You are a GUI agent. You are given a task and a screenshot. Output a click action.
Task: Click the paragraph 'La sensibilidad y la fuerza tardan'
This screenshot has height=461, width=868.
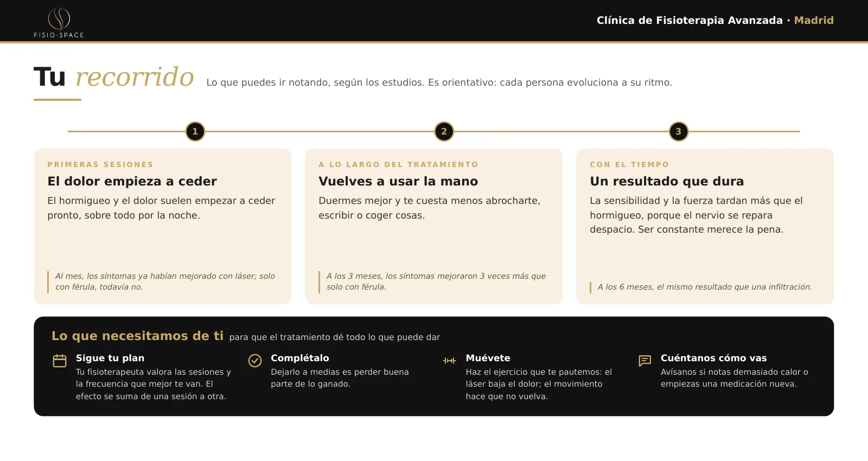(x=696, y=215)
